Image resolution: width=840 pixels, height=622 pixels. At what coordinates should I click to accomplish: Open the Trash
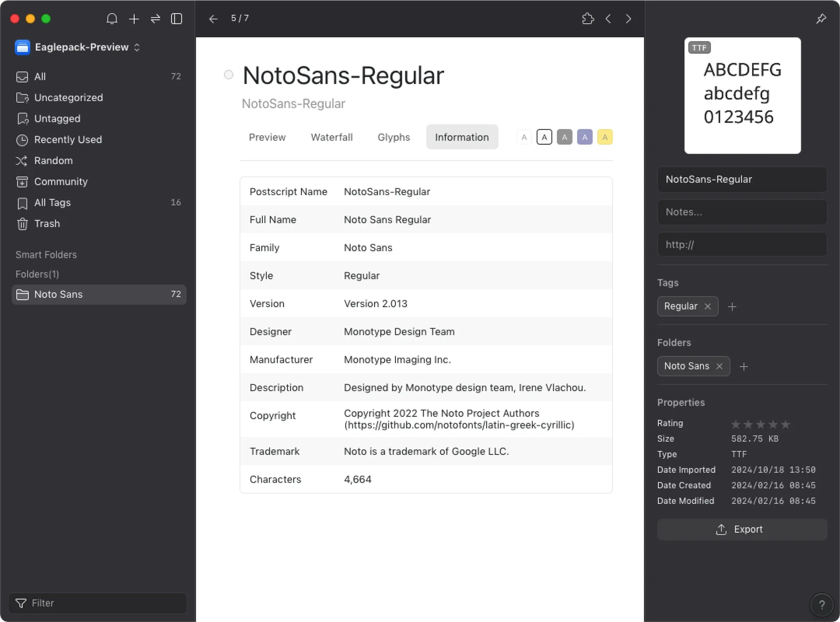click(99, 223)
